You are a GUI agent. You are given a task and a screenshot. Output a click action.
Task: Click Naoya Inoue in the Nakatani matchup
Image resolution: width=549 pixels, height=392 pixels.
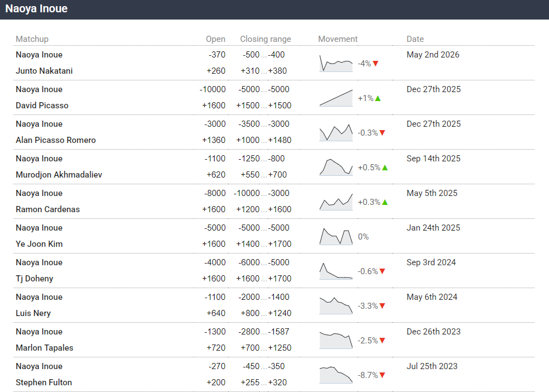click(x=39, y=55)
